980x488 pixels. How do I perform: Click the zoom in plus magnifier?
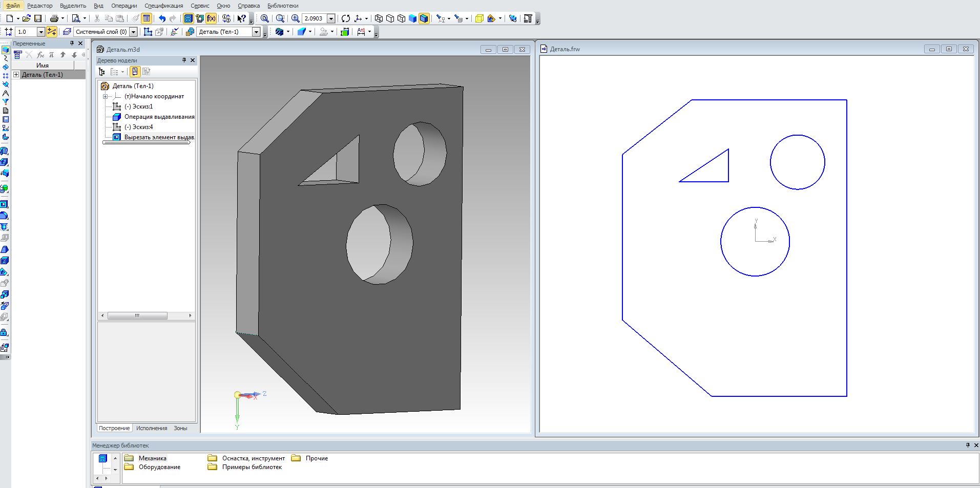(296, 18)
